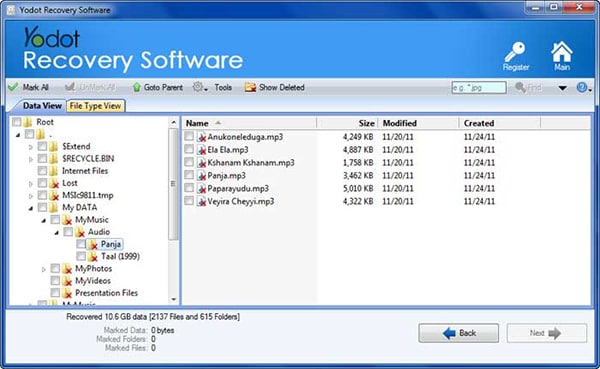Switch to the File Type View tab

(x=96, y=106)
